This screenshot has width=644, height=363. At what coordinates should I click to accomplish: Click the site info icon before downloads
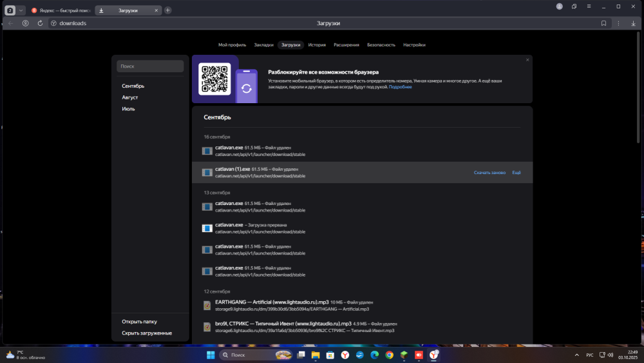click(x=53, y=23)
